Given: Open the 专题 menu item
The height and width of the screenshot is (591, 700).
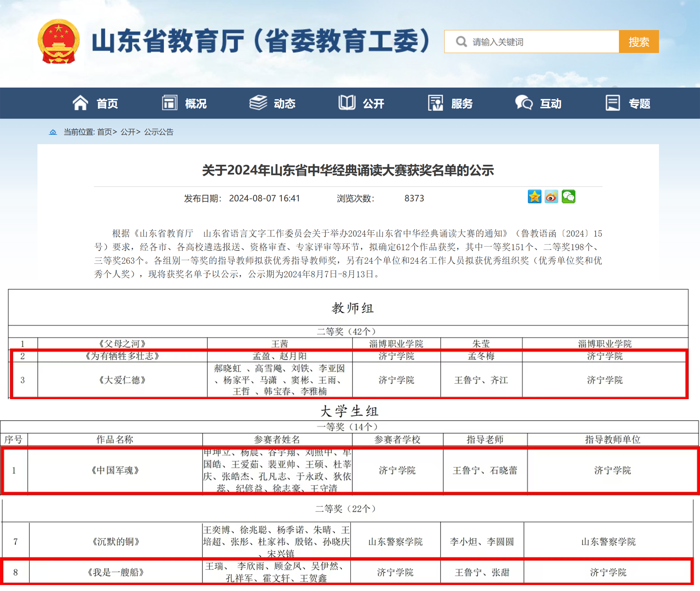Looking at the screenshot, I should 639,103.
